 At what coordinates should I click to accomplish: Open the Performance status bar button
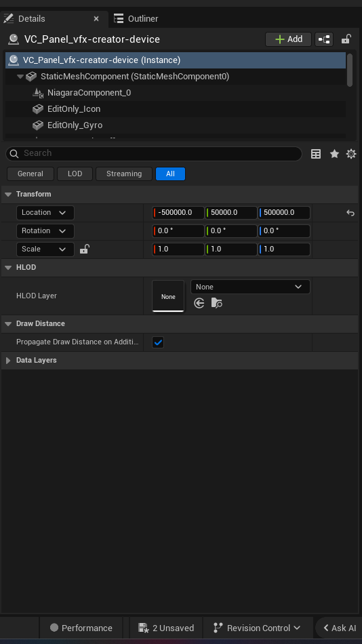coord(81,628)
